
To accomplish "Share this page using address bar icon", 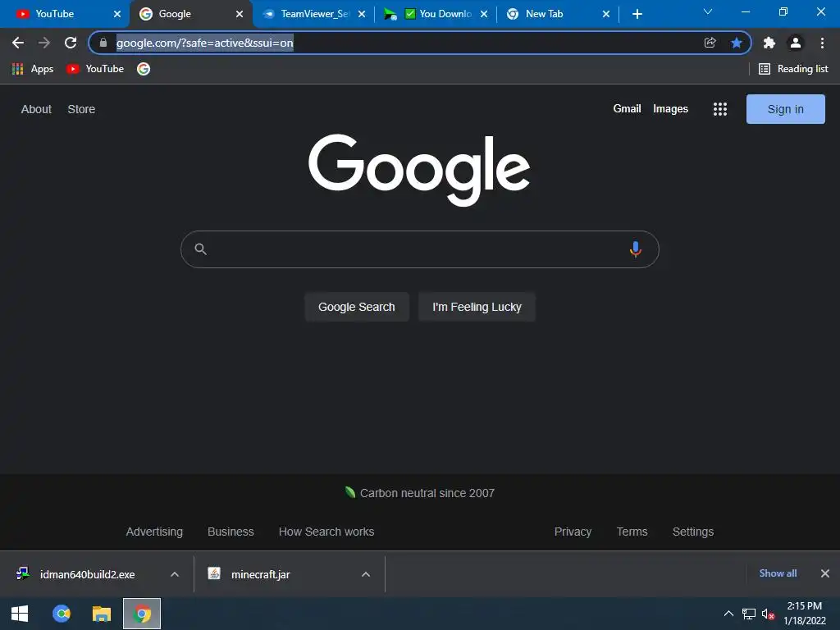I will [x=710, y=43].
